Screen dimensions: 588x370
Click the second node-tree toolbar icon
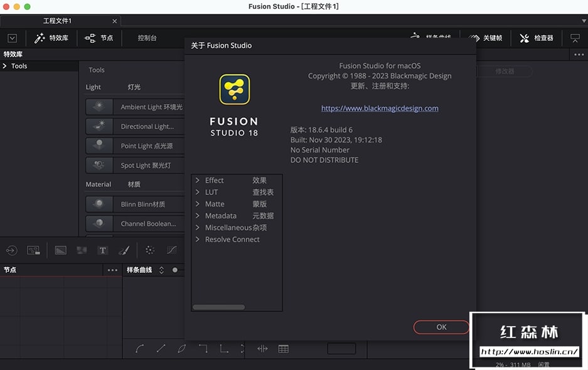[x=33, y=250]
